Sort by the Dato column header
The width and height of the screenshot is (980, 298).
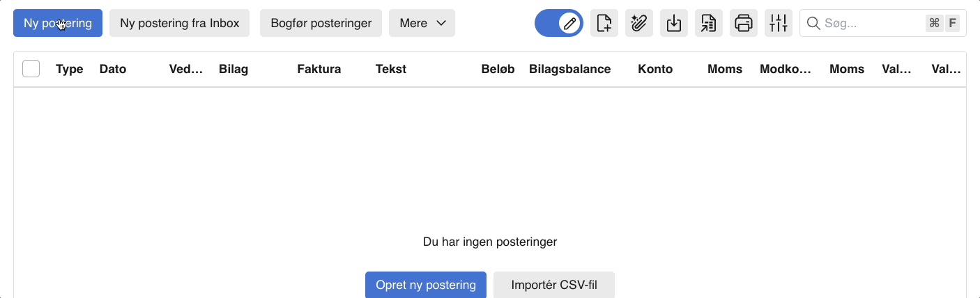[113, 69]
